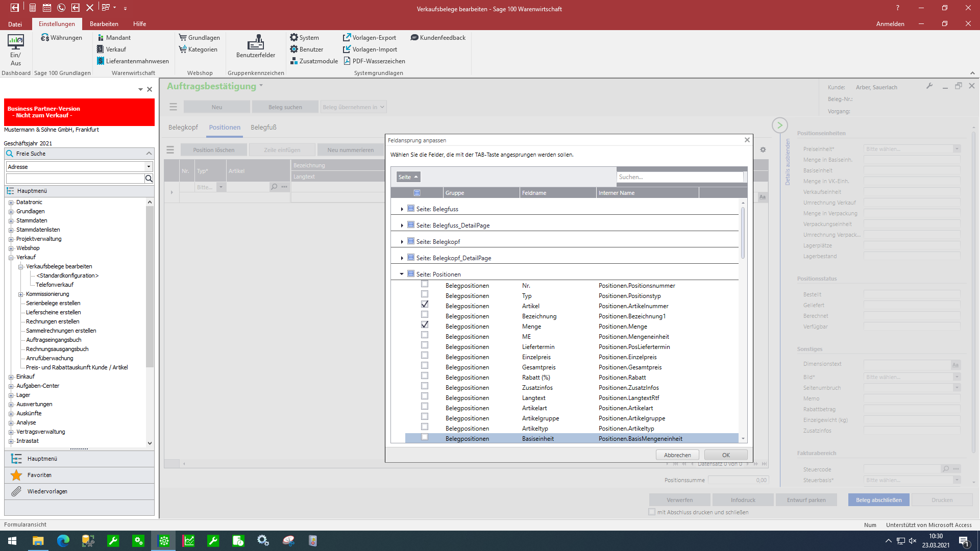This screenshot has width=980, height=551.
Task: Open the Hilfe ribbon tab
Action: (140, 24)
